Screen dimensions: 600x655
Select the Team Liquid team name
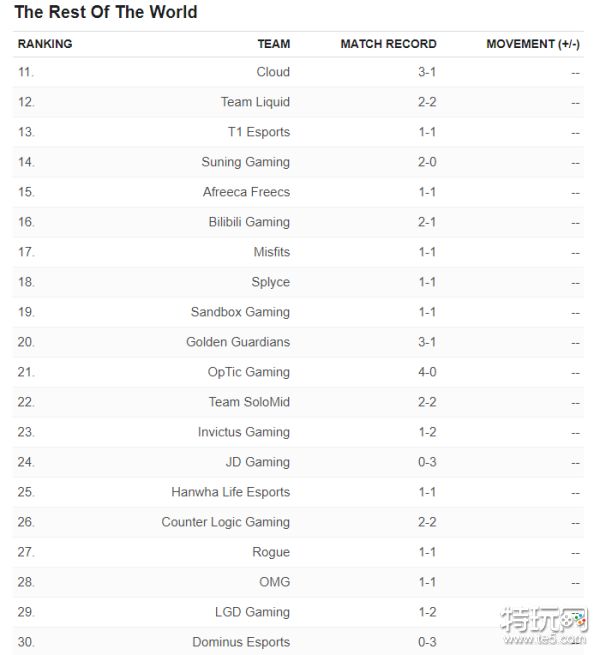pos(255,102)
